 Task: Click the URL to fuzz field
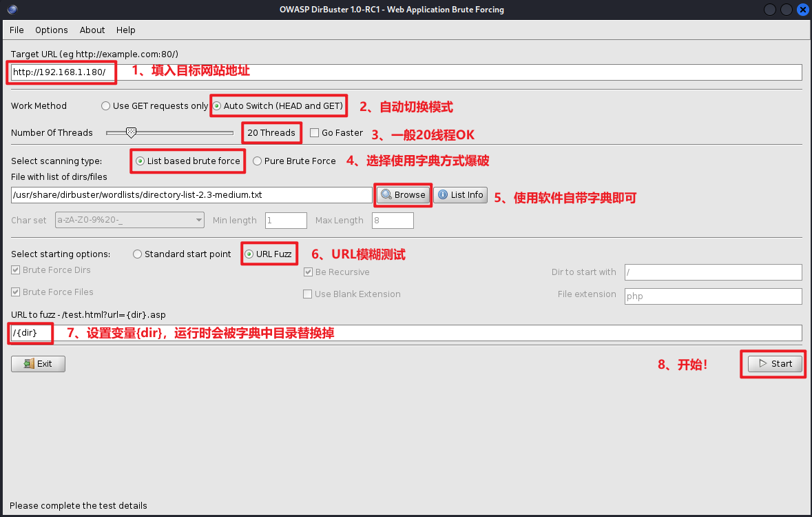tap(406, 333)
